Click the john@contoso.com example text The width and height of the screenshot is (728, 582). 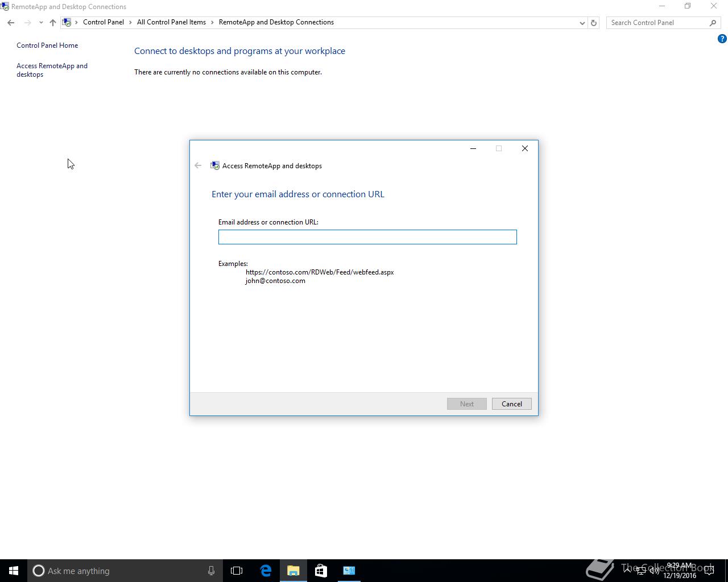click(275, 281)
